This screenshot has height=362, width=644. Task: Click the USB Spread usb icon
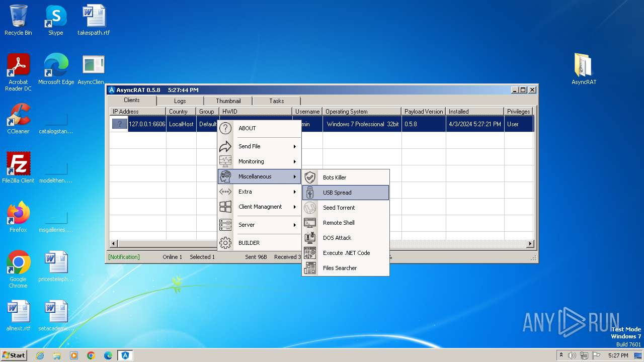310,193
